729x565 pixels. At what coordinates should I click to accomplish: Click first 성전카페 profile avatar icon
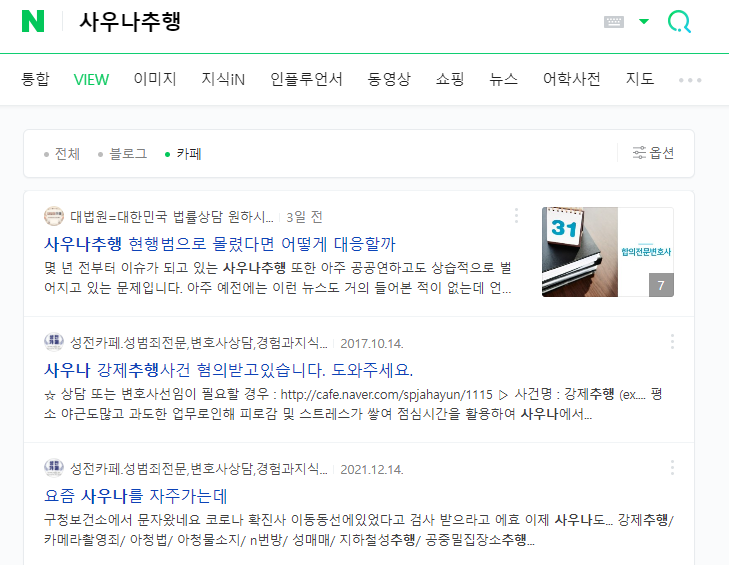click(54, 342)
